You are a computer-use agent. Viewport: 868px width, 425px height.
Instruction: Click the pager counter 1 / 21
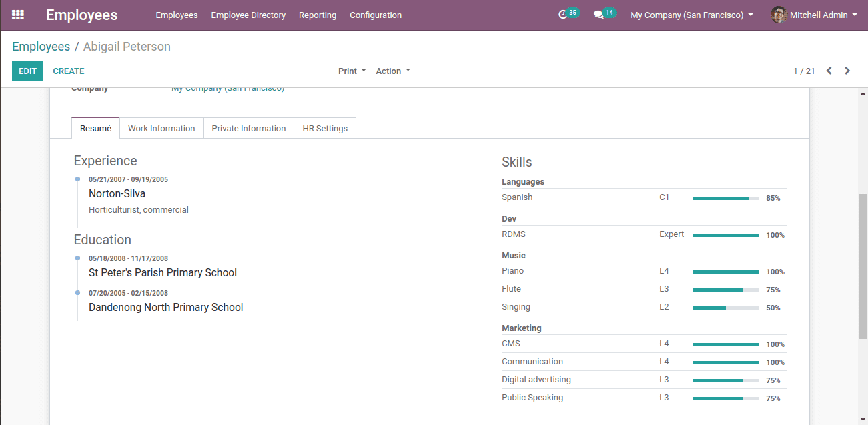coord(804,71)
